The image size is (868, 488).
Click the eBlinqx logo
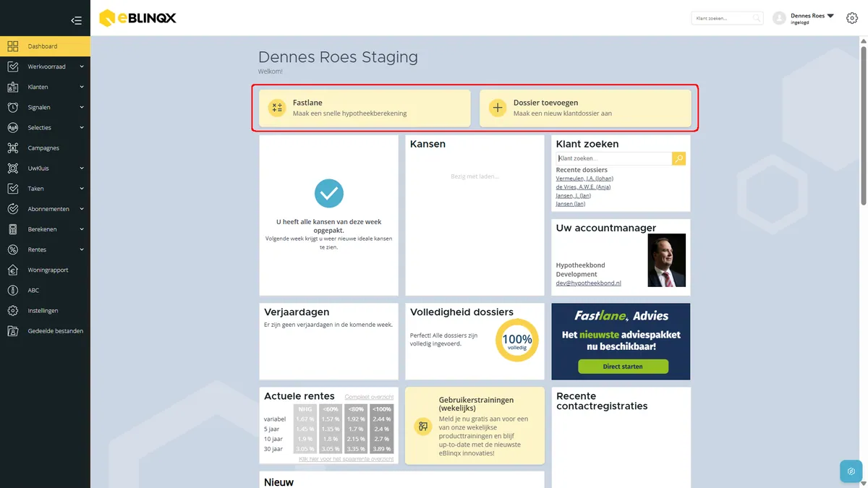[x=137, y=18]
